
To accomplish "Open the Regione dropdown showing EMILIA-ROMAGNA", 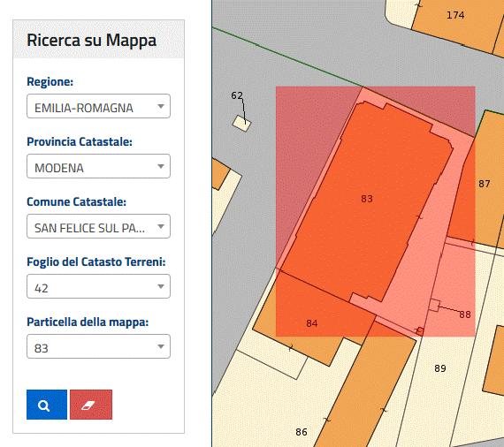I will tap(98, 106).
